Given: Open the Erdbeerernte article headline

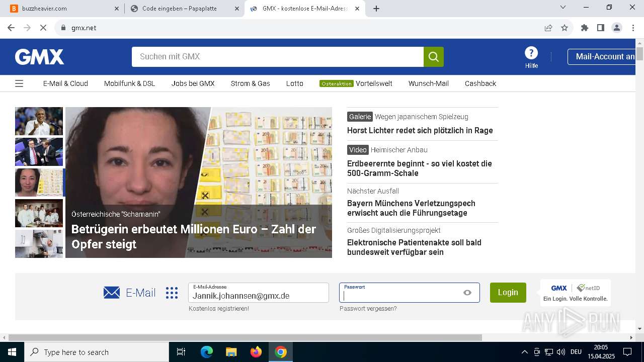Looking at the screenshot, I should pos(420,168).
